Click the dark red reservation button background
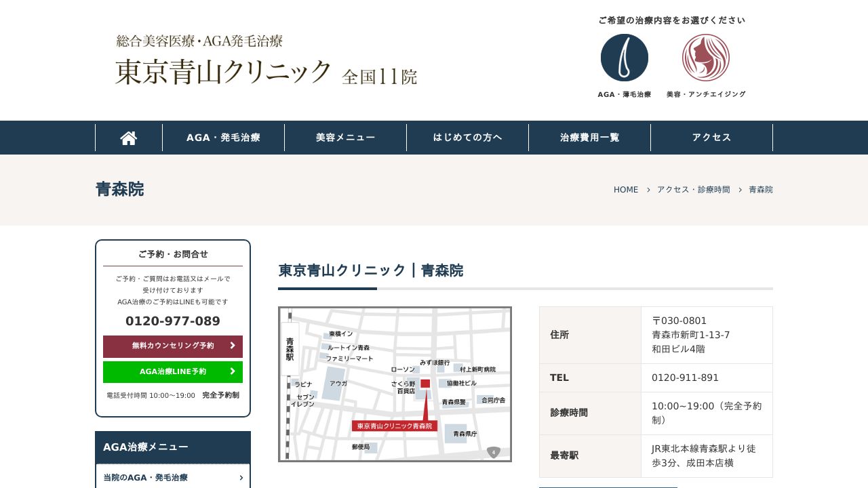The height and width of the screenshot is (488, 868). click(173, 346)
